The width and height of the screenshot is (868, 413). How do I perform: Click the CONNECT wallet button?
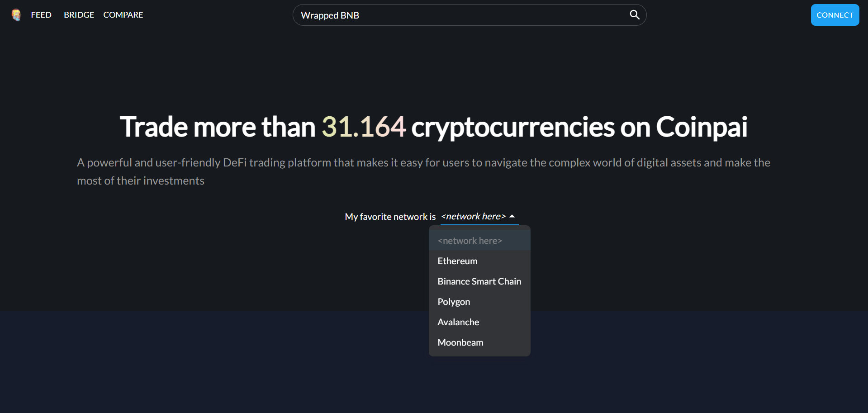(835, 15)
